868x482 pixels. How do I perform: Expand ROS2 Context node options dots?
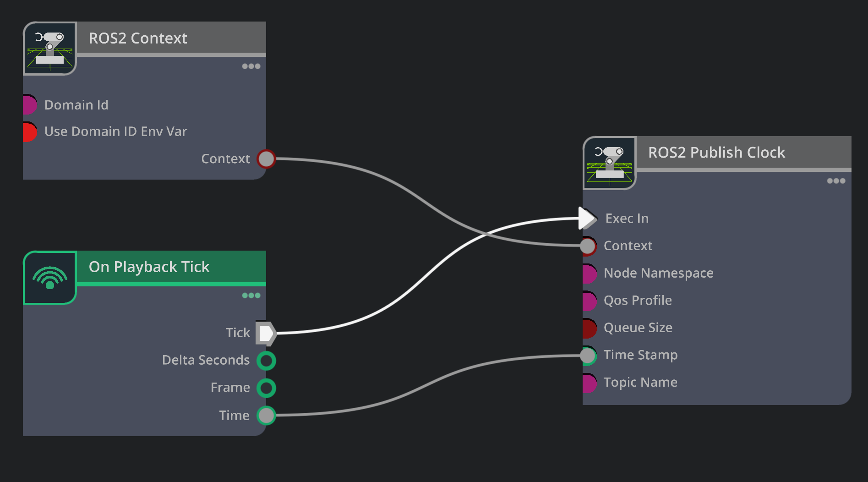tap(251, 66)
